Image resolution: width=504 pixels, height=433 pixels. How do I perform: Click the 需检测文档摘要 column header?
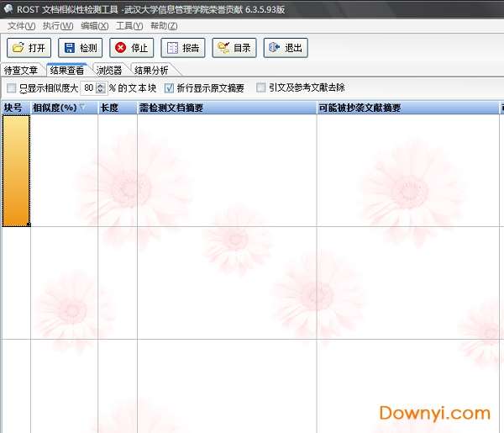(227, 108)
